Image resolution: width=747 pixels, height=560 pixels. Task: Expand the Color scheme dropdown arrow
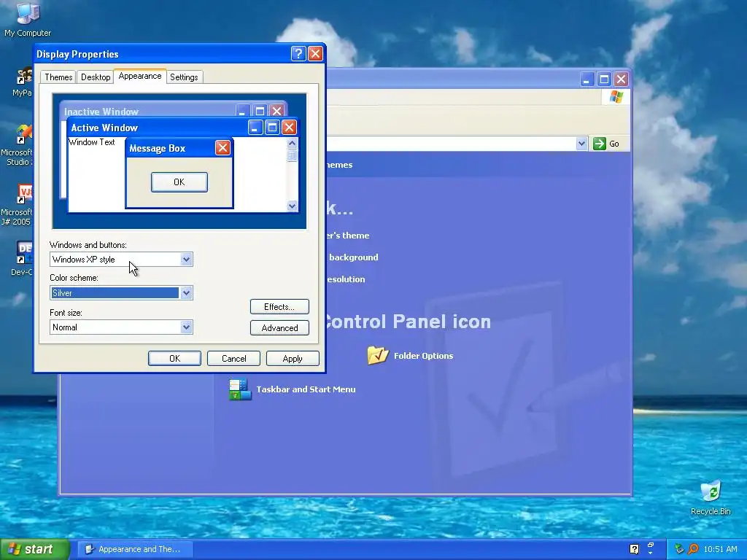(x=186, y=293)
